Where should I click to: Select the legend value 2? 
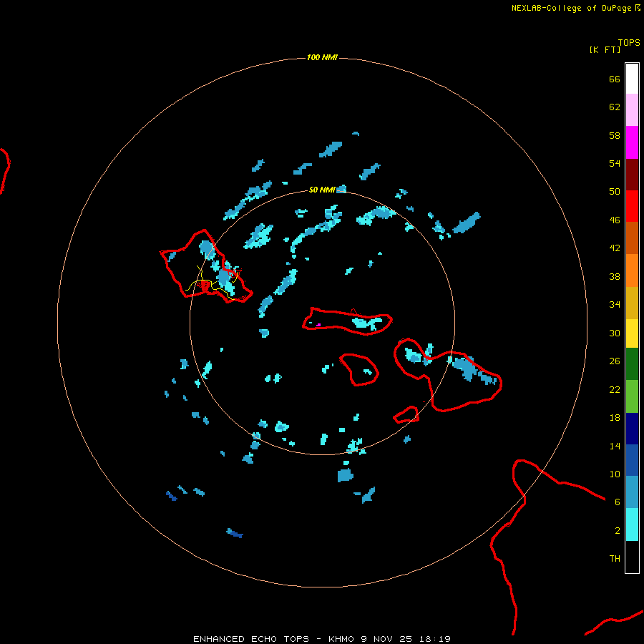point(617,531)
